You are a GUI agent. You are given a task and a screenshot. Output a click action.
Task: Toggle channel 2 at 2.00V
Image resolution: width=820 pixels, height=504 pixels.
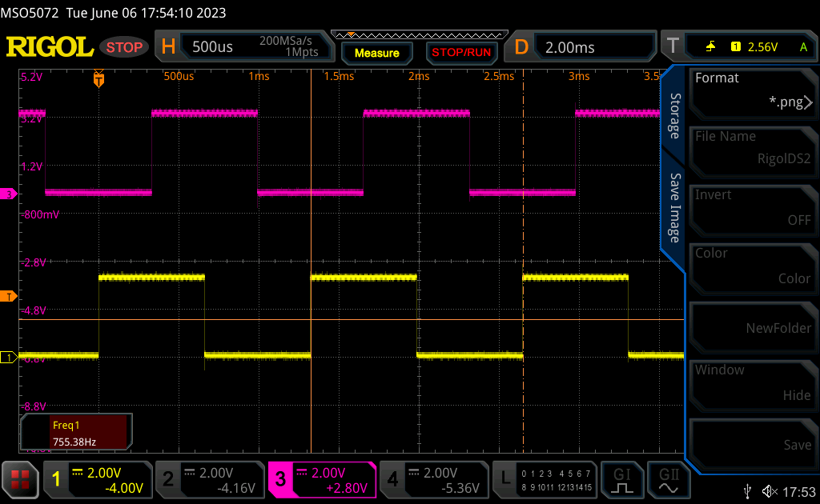[x=210, y=480]
